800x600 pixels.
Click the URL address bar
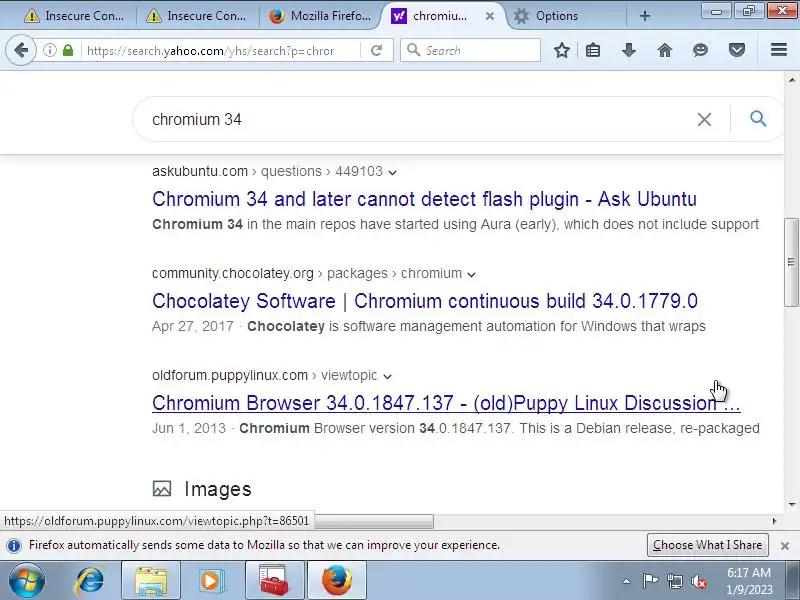(211, 51)
